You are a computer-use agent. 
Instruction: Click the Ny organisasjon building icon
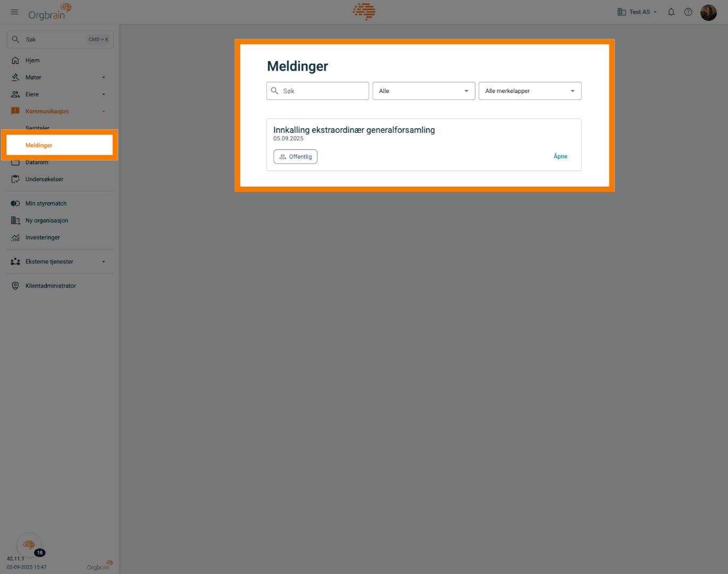tap(15, 221)
